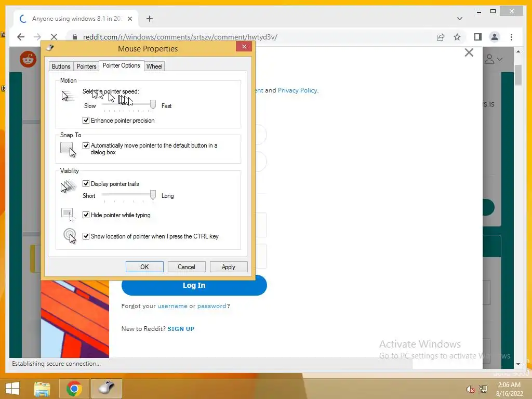
Task: Cancel the Mouse Properties dialog
Action: (187, 267)
